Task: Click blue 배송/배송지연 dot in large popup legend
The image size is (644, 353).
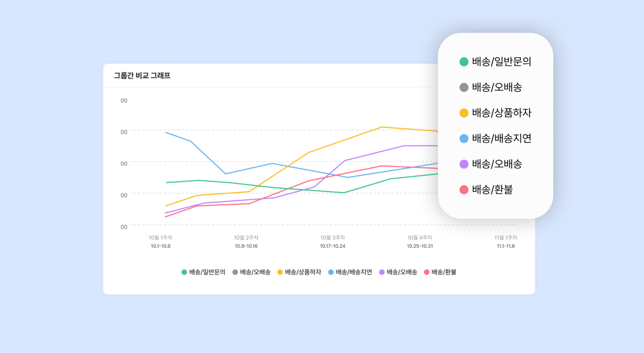Action: click(x=464, y=139)
